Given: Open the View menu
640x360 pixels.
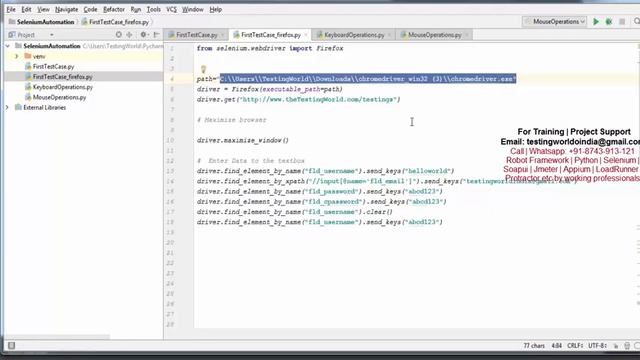Looking at the screenshot, I should click(x=43, y=9).
